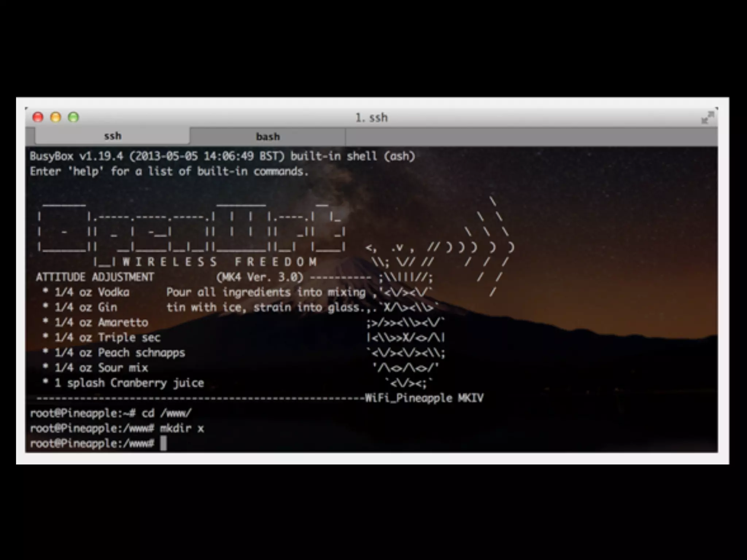Screen dimensions: 747x560
Task: Click the red close window button
Action: coord(38,117)
